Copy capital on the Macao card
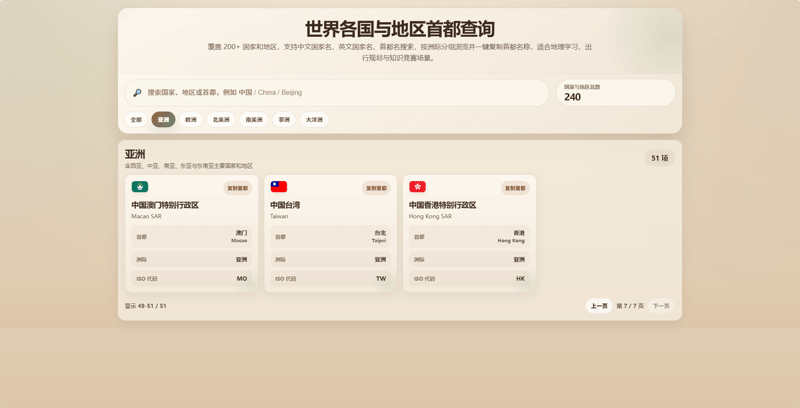 point(238,188)
